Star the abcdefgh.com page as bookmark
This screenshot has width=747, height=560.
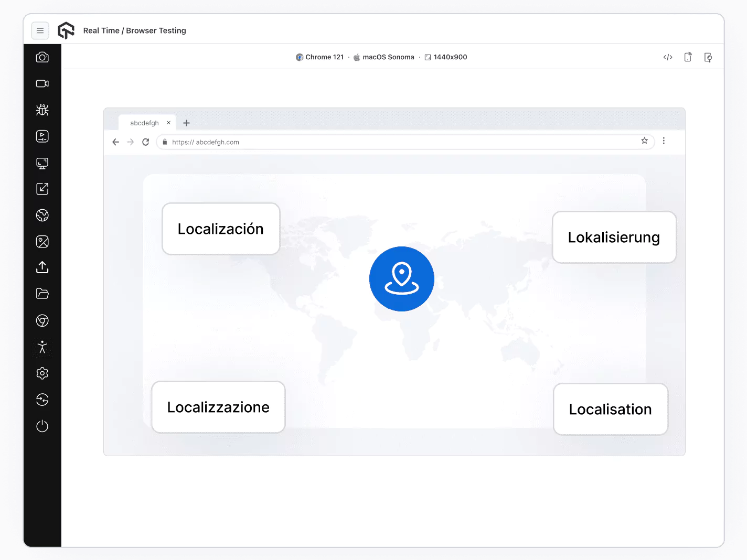[644, 142]
